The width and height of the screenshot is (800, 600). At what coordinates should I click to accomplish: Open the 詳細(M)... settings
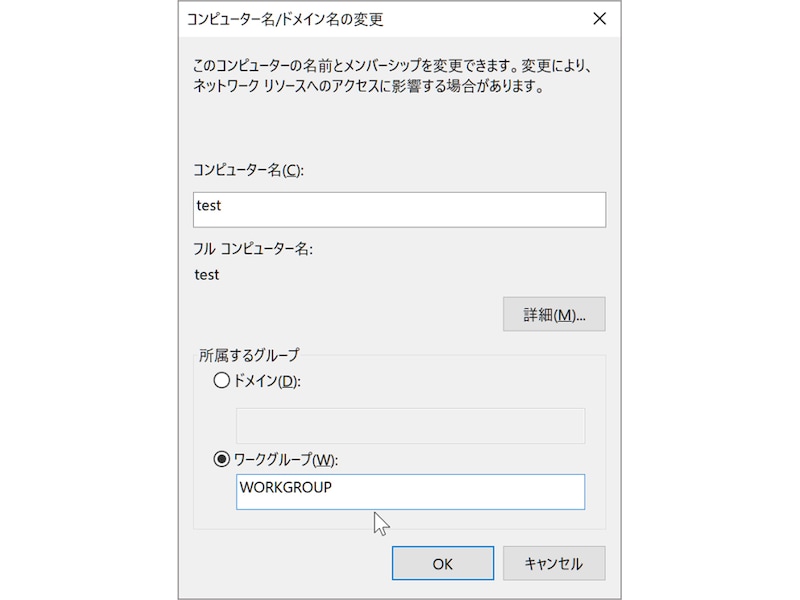coord(554,314)
